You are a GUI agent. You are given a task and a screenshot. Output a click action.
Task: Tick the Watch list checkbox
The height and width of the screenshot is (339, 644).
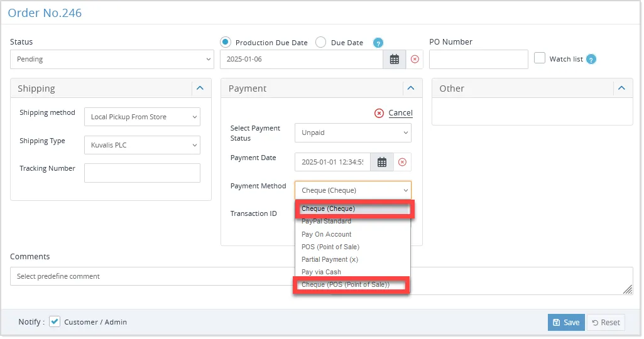(539, 58)
